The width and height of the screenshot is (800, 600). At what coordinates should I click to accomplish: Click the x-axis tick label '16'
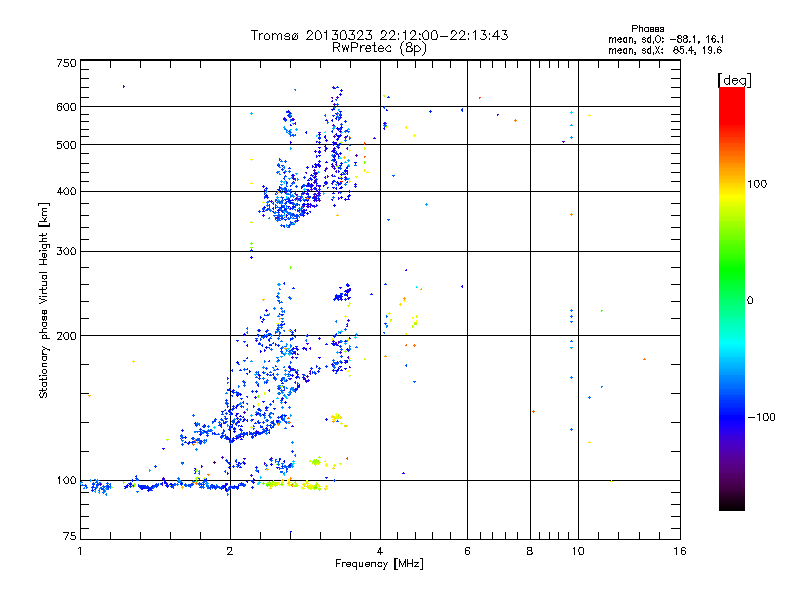(680, 551)
